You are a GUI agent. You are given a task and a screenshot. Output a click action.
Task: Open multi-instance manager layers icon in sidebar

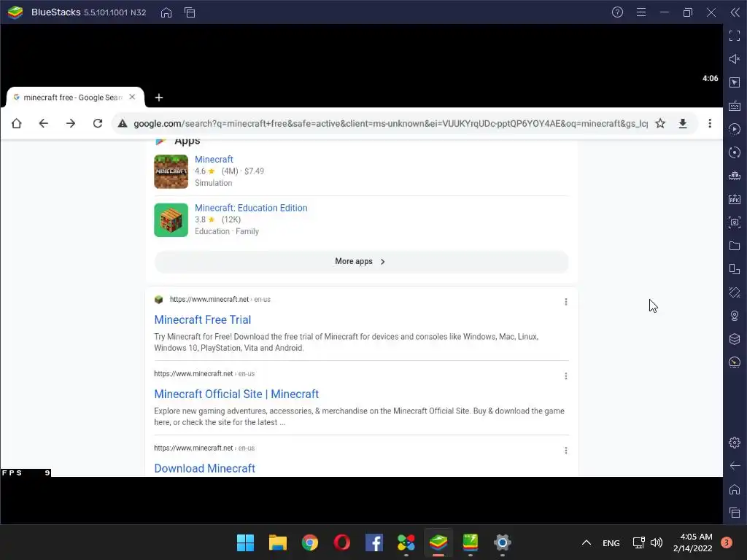tap(735, 339)
